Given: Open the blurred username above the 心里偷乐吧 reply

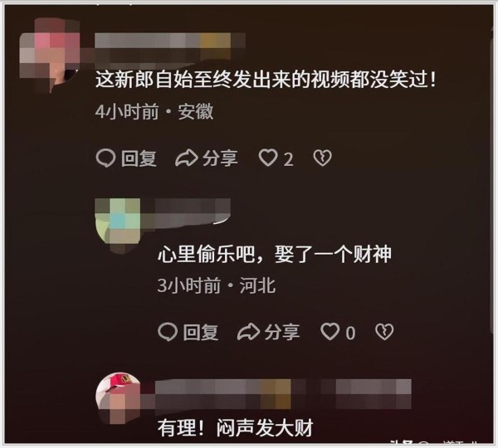Looking at the screenshot, I should (186, 212).
